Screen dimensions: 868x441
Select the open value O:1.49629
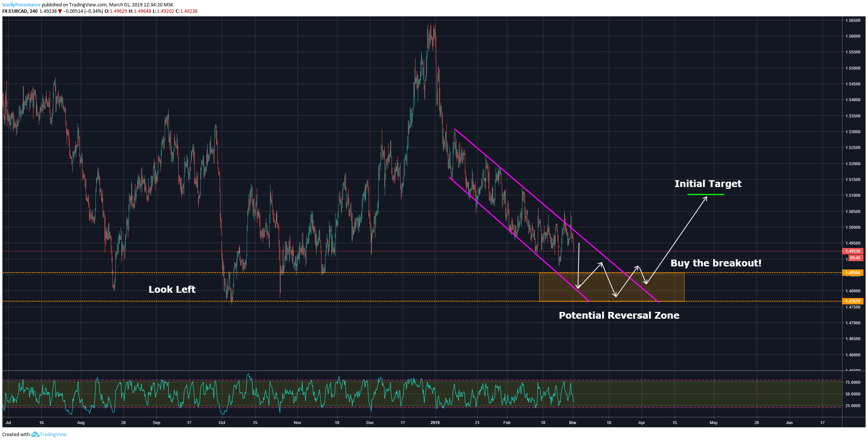pyautogui.click(x=116, y=11)
